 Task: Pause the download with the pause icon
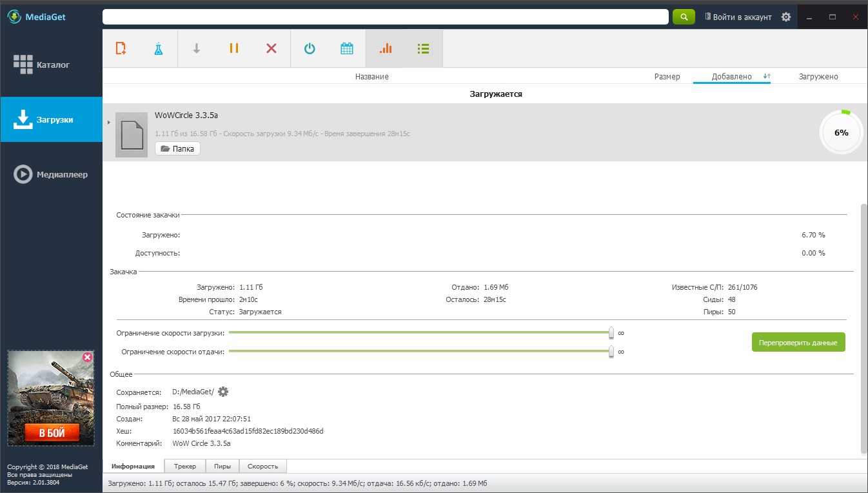(x=234, y=48)
